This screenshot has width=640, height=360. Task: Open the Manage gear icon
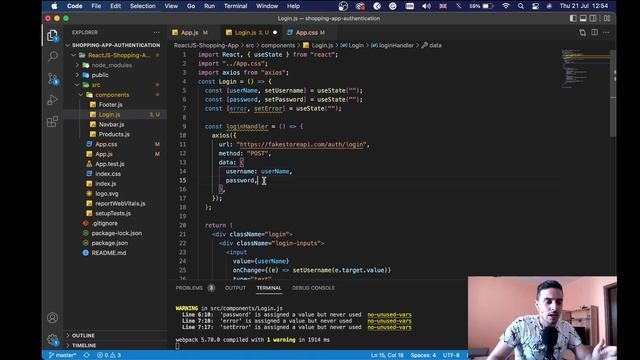pyautogui.click(x=52, y=339)
